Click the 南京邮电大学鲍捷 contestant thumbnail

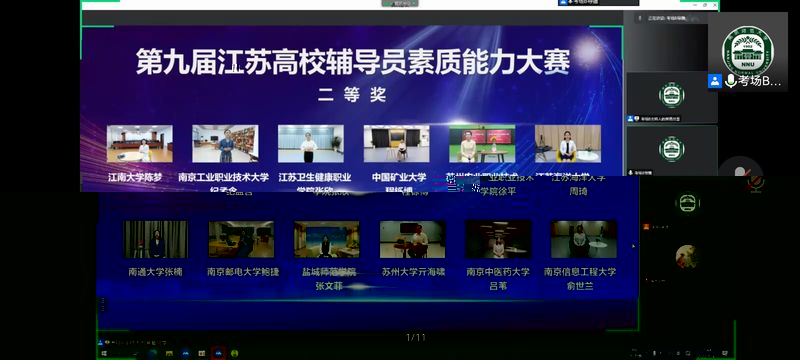[241, 239]
